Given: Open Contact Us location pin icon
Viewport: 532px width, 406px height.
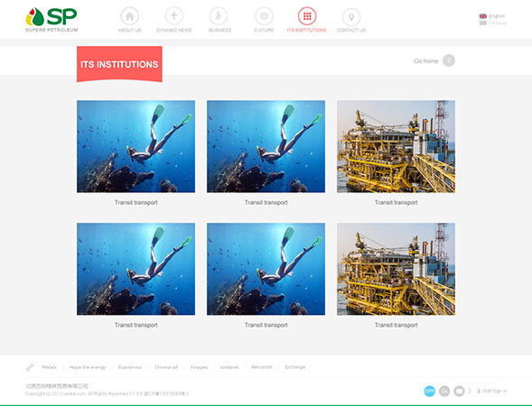Looking at the screenshot, I should (x=351, y=16).
